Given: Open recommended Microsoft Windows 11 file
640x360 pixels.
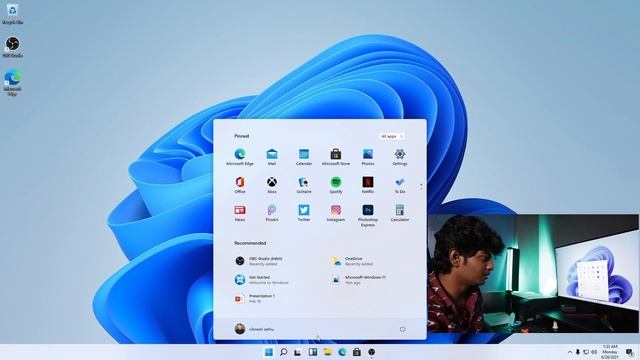Looking at the screenshot, I should (359, 280).
